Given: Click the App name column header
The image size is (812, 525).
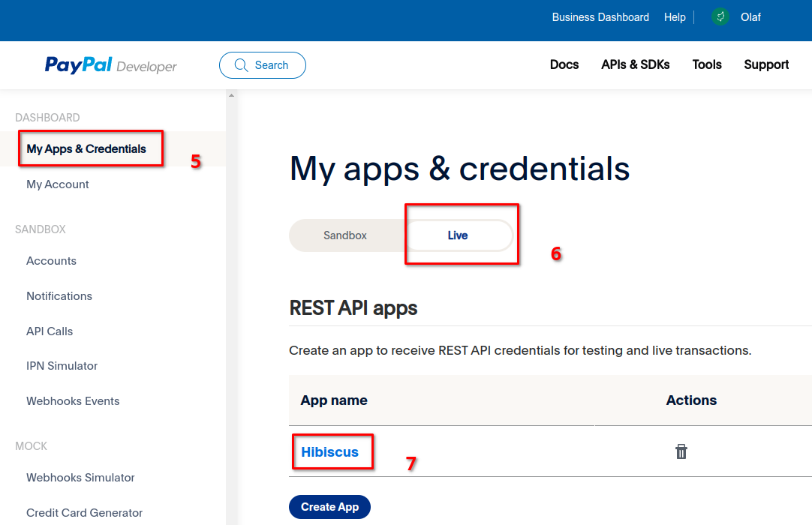Looking at the screenshot, I should point(334,400).
